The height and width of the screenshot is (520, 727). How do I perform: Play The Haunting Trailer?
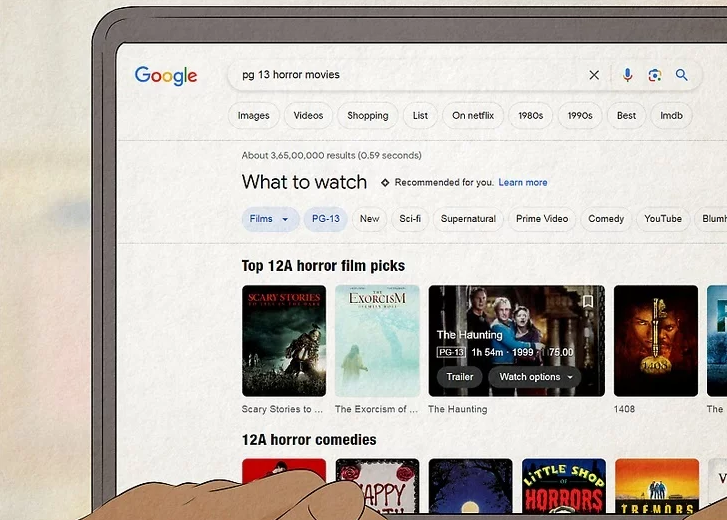[459, 377]
